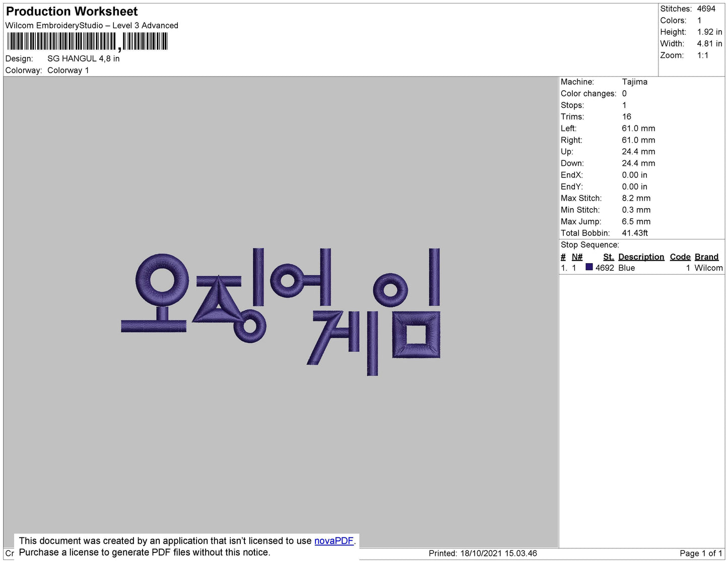The height and width of the screenshot is (563, 728).
Task: Click the Width value 4.81 in
Action: tap(710, 43)
